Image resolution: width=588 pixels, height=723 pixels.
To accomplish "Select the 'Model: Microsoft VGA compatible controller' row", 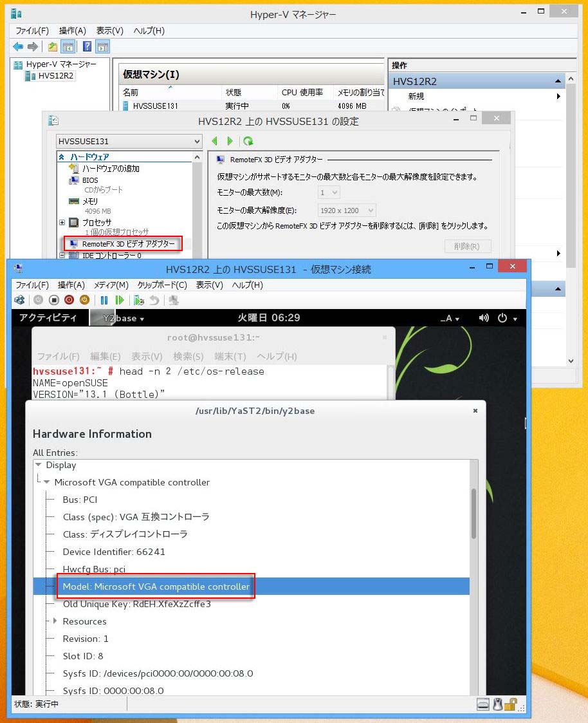I will click(x=251, y=587).
